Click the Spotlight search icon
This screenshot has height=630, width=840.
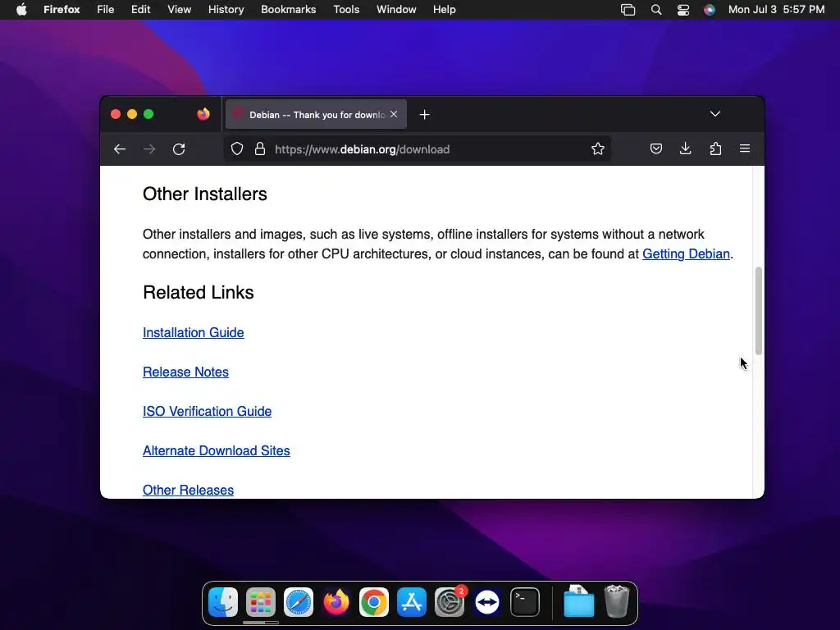tap(655, 10)
